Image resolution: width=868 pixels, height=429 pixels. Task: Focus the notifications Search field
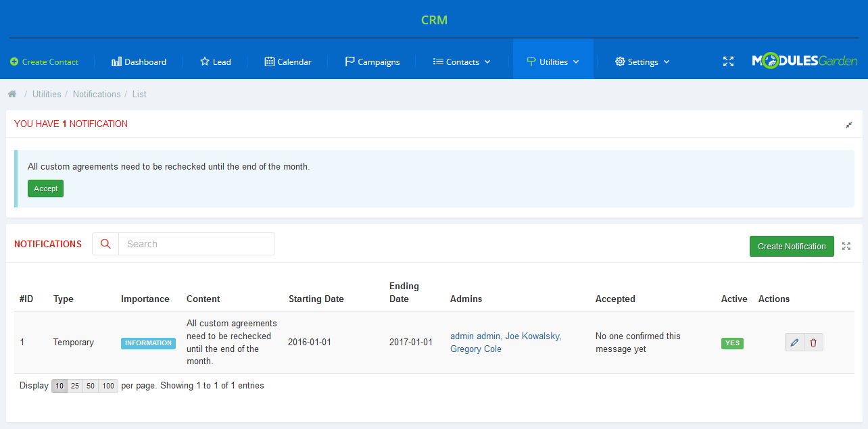tap(196, 244)
